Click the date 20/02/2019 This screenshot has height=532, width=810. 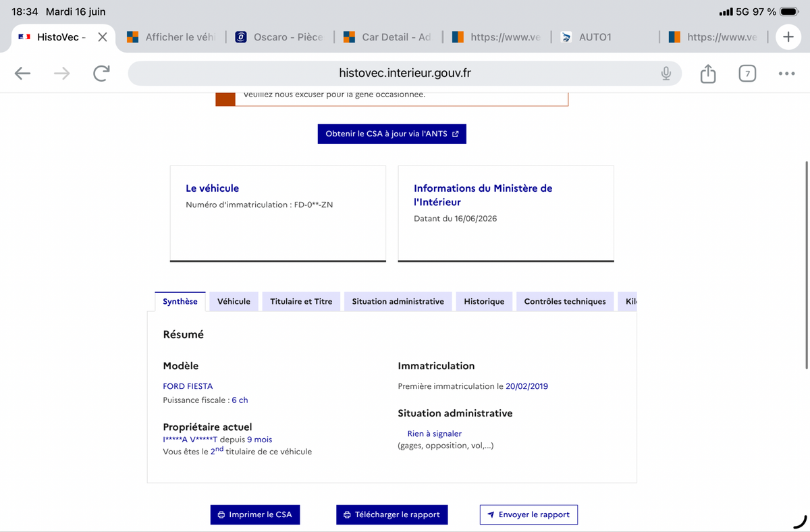[x=526, y=386]
